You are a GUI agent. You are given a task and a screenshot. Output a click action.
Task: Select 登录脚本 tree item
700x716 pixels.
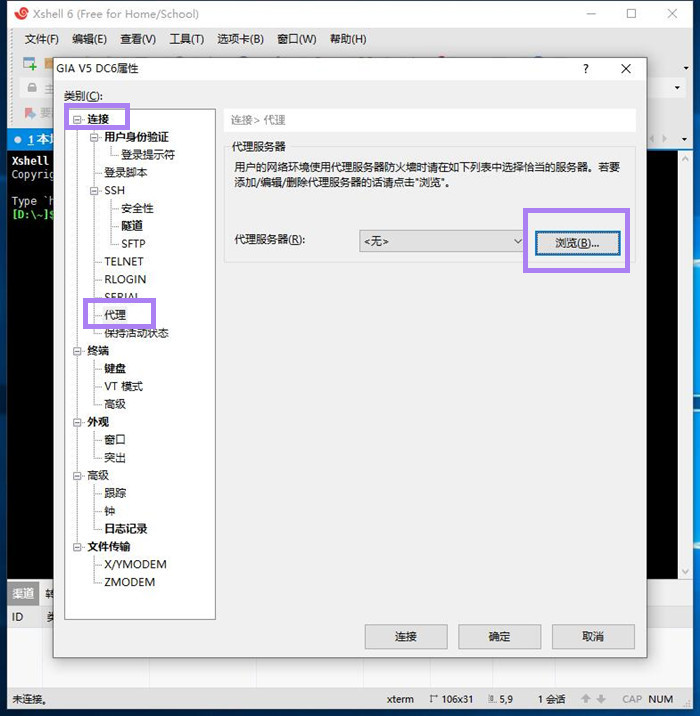[126, 173]
